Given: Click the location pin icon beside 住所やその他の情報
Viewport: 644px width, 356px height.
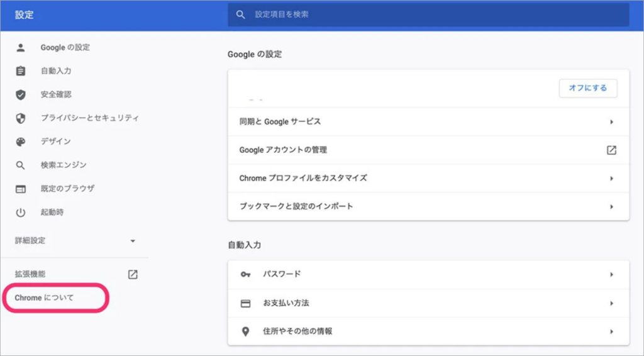Looking at the screenshot, I should pyautogui.click(x=246, y=331).
